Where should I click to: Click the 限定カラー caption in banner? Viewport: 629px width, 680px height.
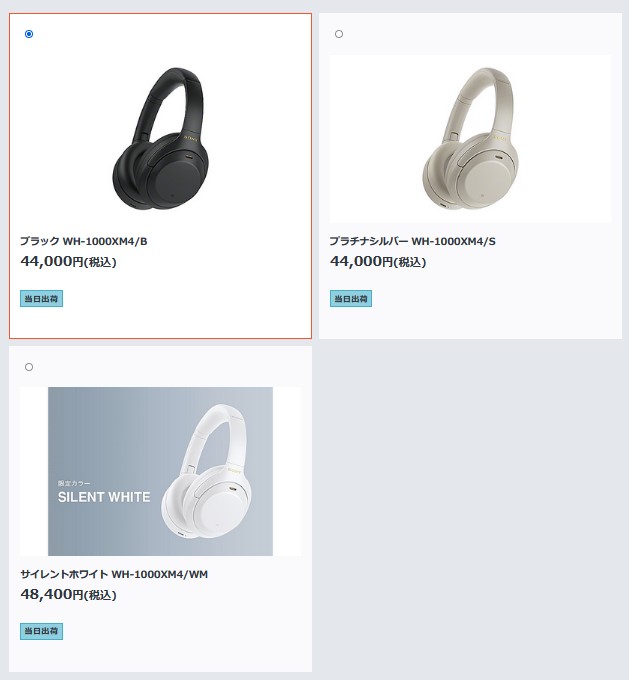tap(74, 483)
